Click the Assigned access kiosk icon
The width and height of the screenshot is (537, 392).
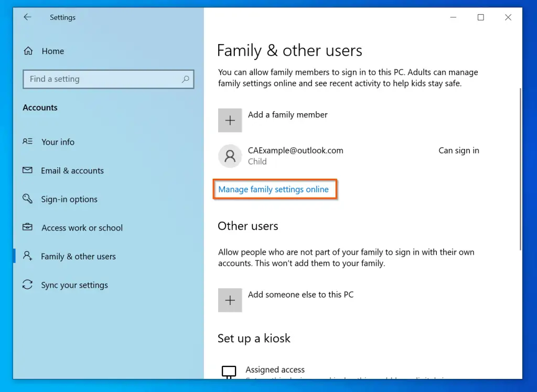[229, 371]
